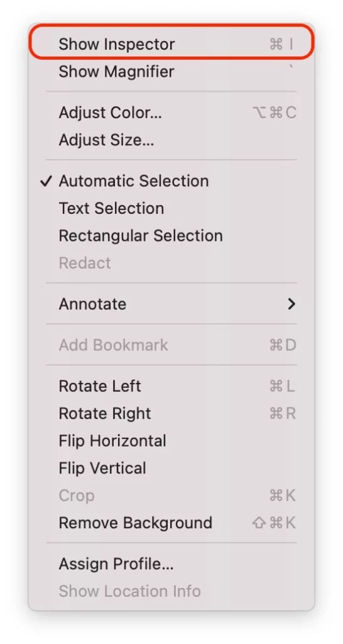Viewport: 343px width, 644px height.
Task: Open the Adjust Size… dialog
Action: coord(171,140)
